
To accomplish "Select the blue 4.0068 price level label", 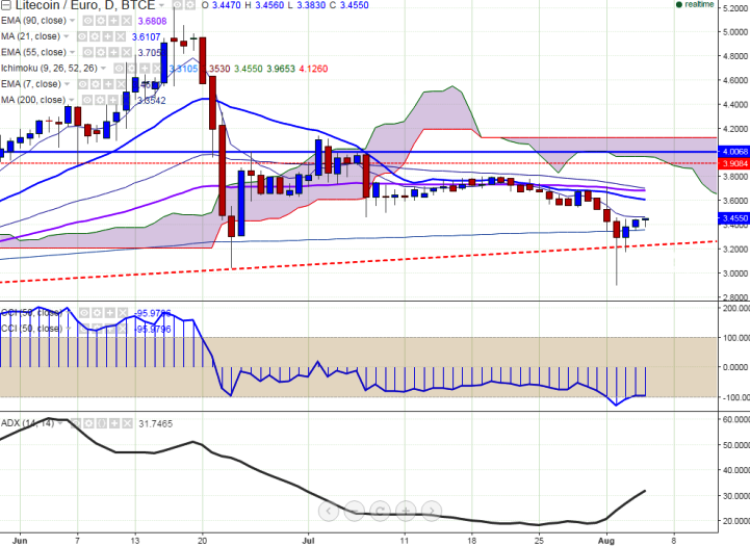I will tap(731, 151).
